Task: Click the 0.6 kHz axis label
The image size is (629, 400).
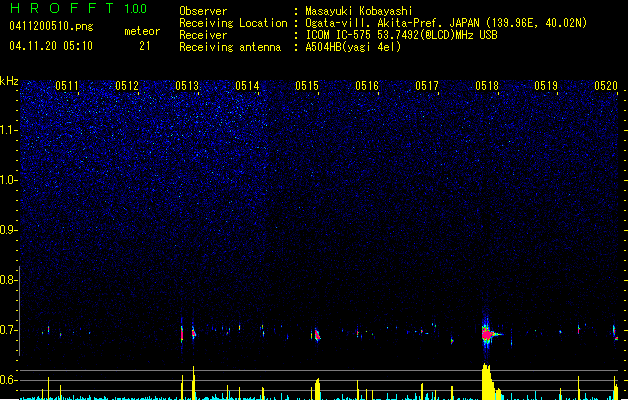Action: (9, 380)
